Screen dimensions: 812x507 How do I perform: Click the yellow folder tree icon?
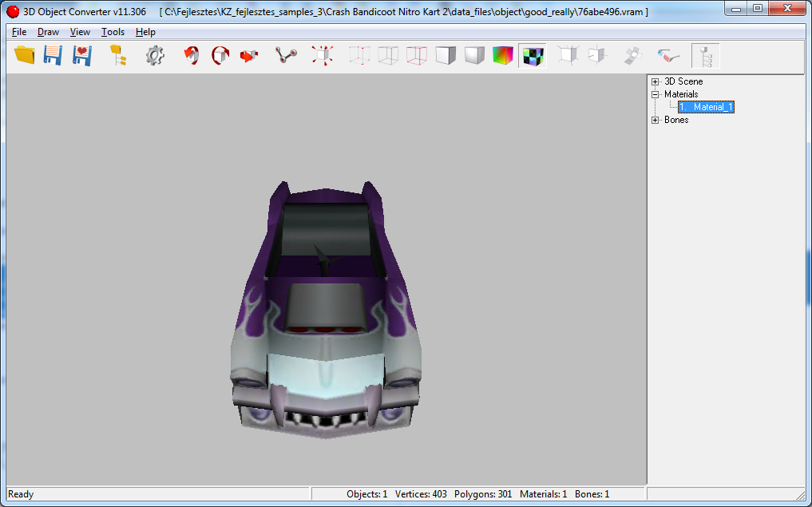click(x=118, y=55)
